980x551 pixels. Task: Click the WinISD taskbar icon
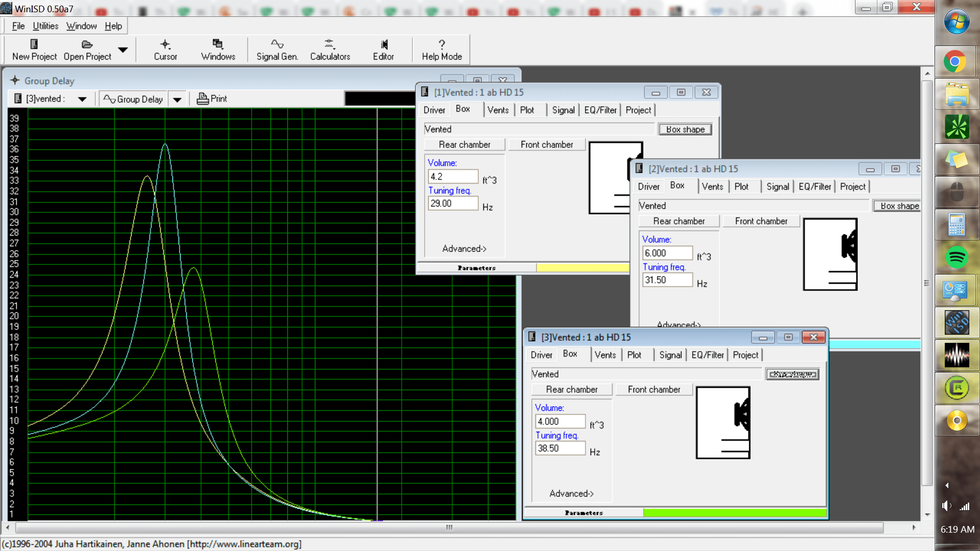tap(957, 322)
